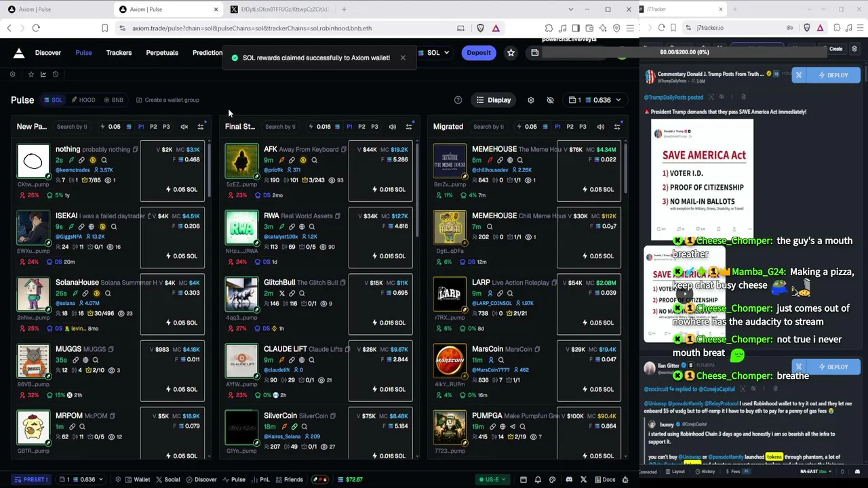868x488 pixels.
Task: Search by ticker in Migrated column
Action: [x=490, y=127]
